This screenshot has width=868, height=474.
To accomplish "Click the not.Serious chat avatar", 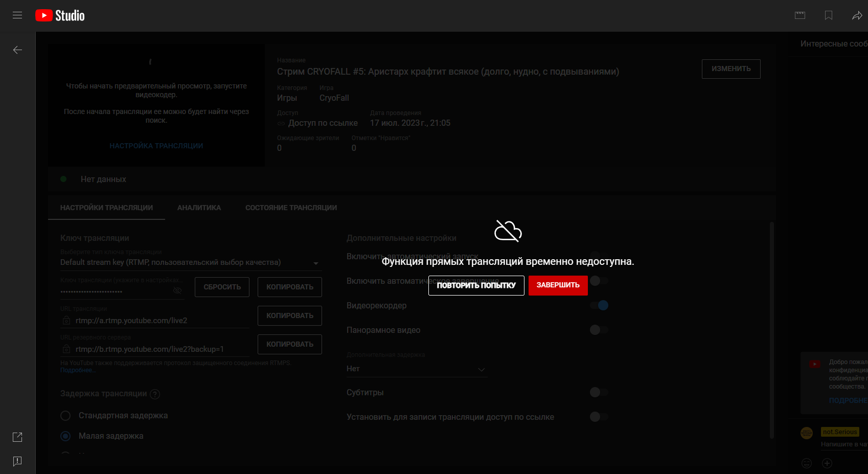I will 807,433.
